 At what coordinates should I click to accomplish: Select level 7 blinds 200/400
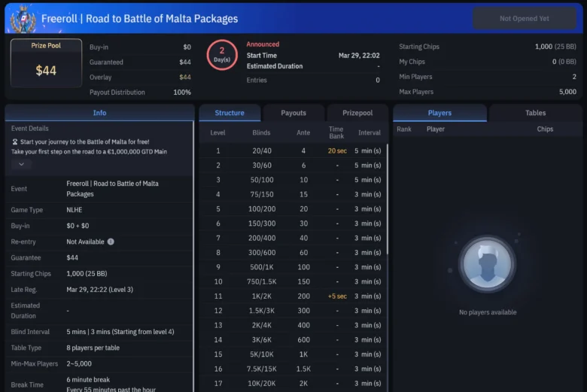pyautogui.click(x=262, y=238)
